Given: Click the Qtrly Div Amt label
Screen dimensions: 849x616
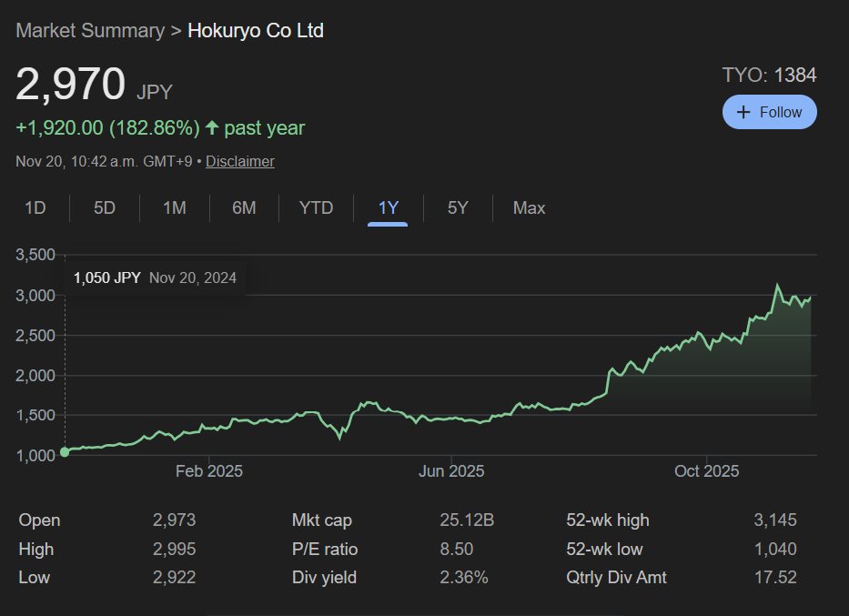Looking at the screenshot, I should 616,577.
